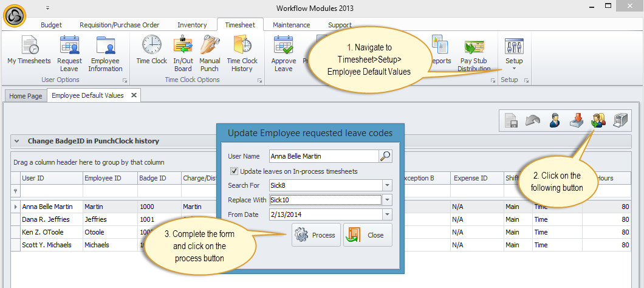
Task: Expand the Search For dropdown
Action: [x=387, y=185]
